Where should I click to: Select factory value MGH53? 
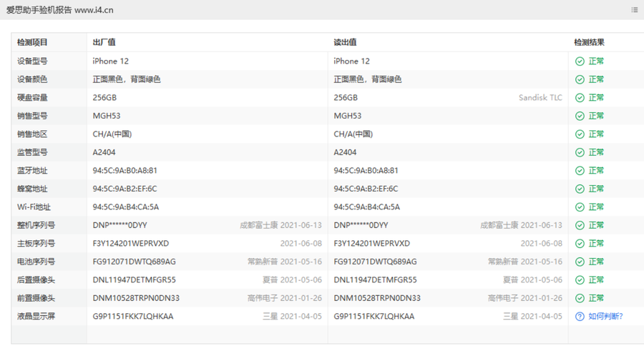(x=107, y=116)
